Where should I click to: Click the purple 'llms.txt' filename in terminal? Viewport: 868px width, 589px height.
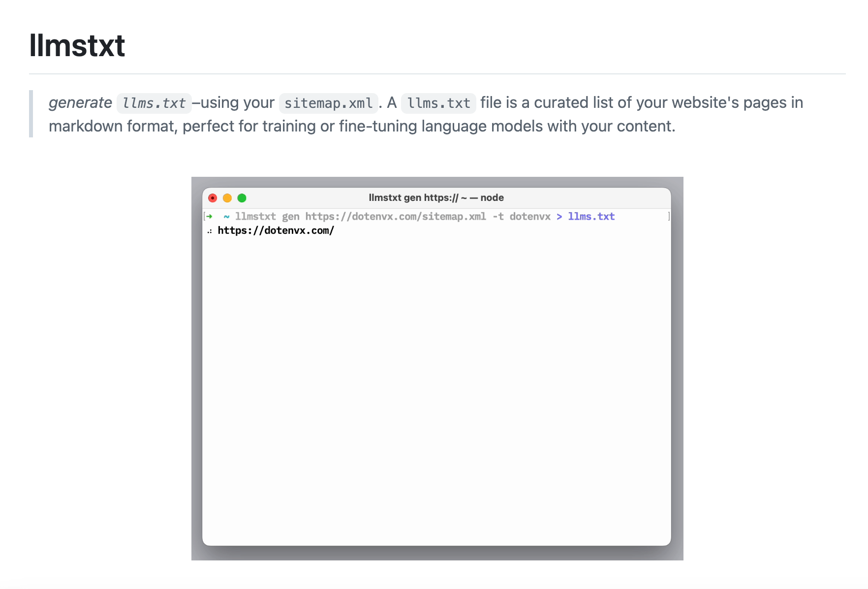click(x=591, y=217)
